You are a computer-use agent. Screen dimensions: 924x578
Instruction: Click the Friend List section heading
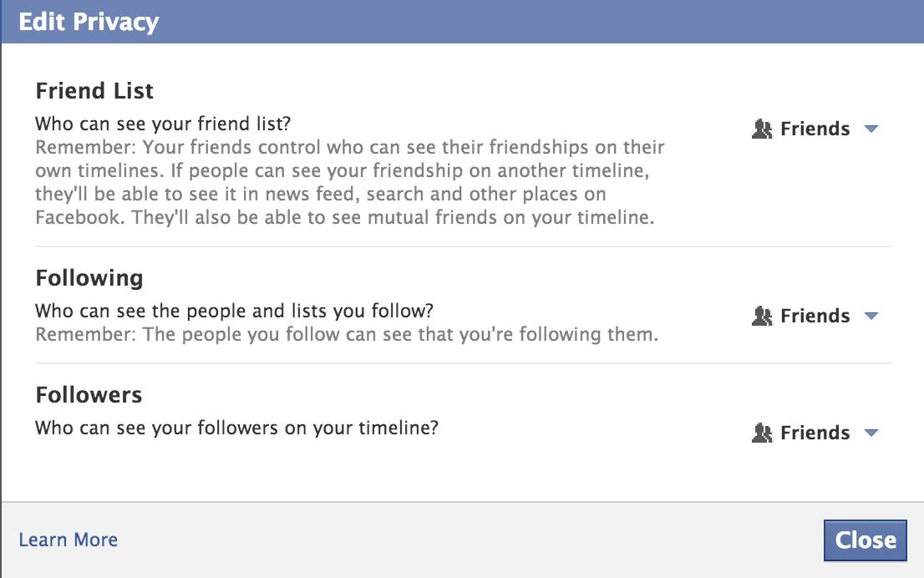point(94,91)
